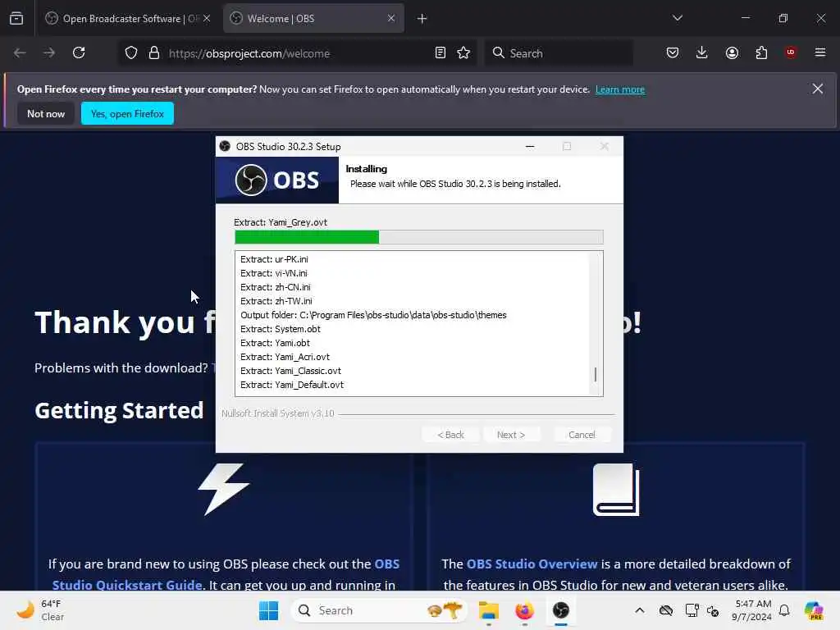
Task: Go forward to next page
Action: 49,53
